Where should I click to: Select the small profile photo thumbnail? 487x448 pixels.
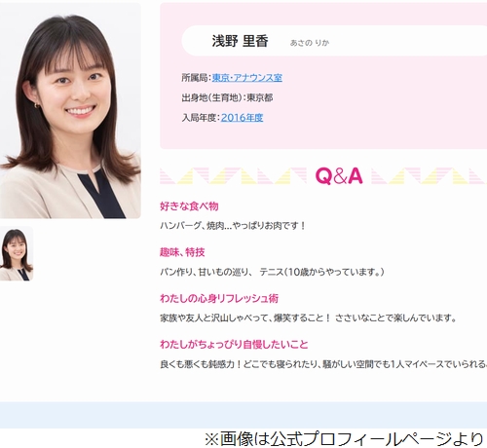click(x=17, y=253)
